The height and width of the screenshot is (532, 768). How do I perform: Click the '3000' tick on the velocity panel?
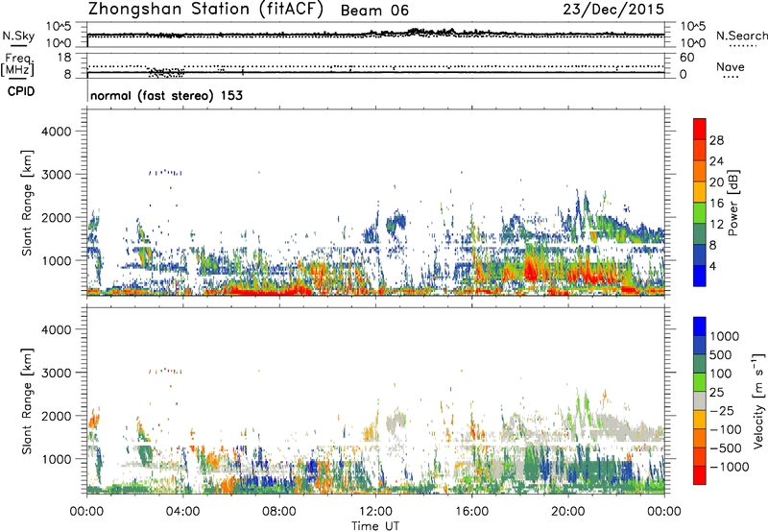coord(57,373)
